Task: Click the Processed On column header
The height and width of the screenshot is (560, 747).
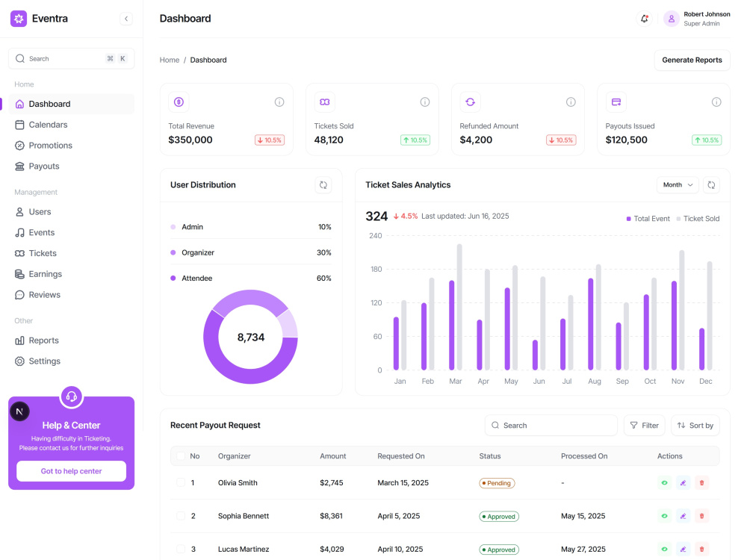Action: click(x=584, y=456)
